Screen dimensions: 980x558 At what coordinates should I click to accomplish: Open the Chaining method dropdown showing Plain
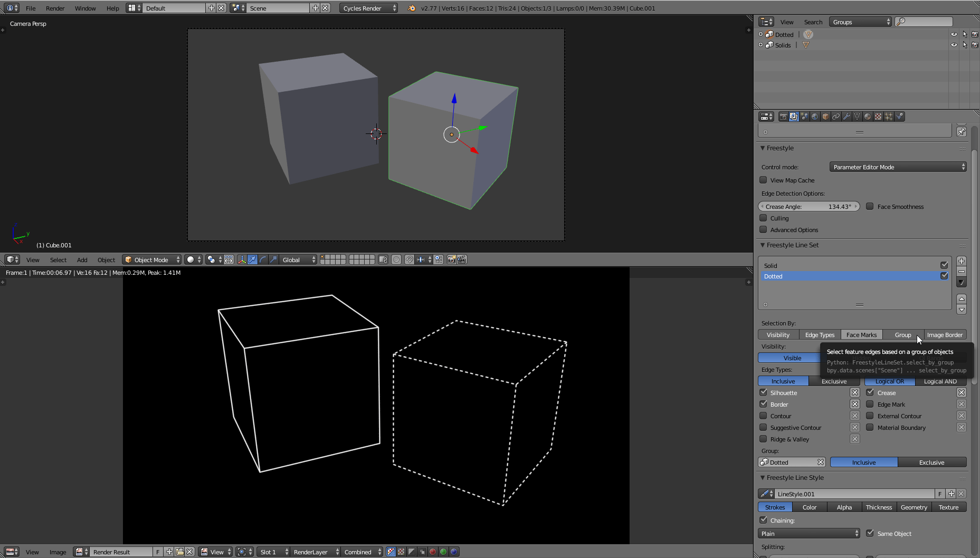808,533
